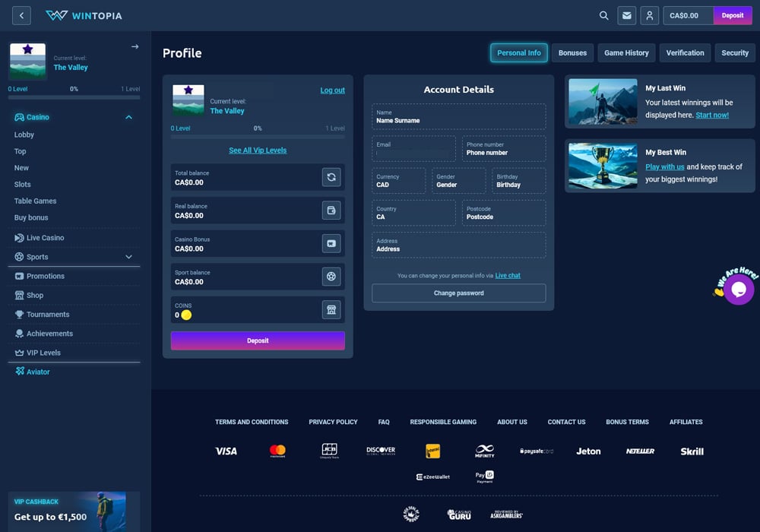Click the Visa payment logo
Screen dimensions: 760x532
226,451
